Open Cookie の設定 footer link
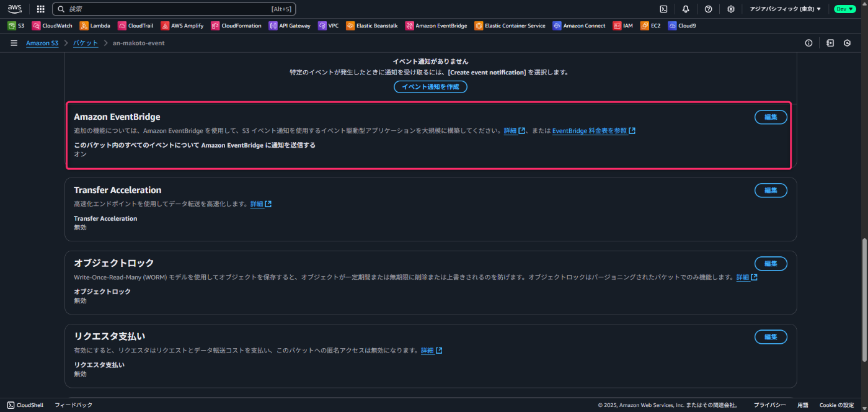Screen dimensions: 868x412 point(836,405)
